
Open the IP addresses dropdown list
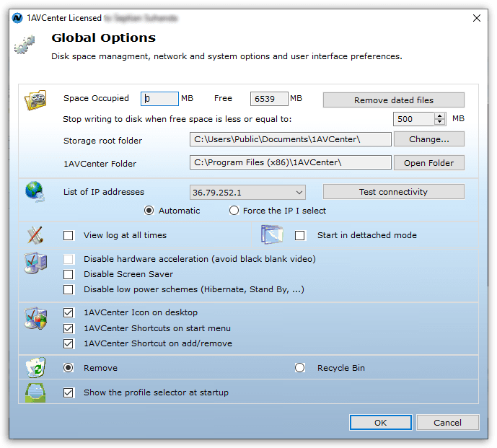(247, 193)
